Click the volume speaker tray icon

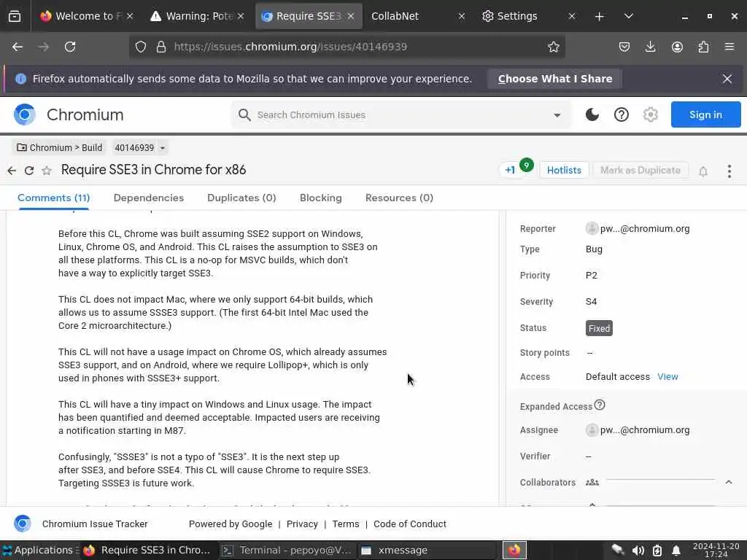tap(638, 551)
